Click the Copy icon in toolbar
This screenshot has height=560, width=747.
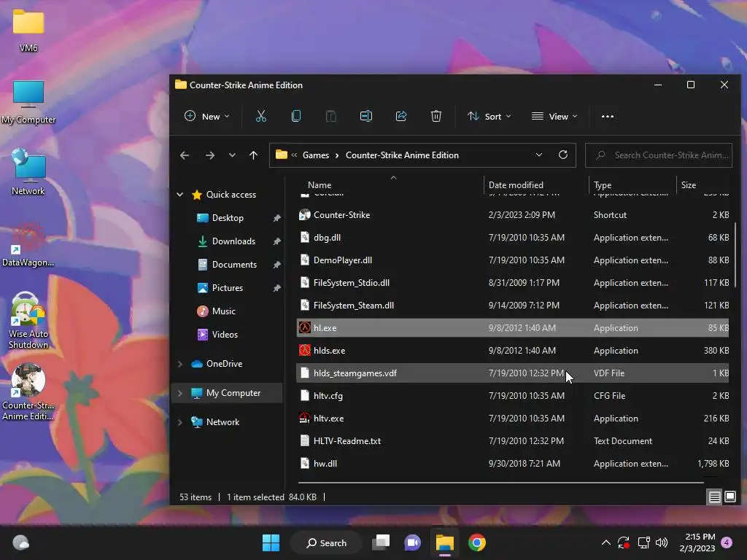296,116
